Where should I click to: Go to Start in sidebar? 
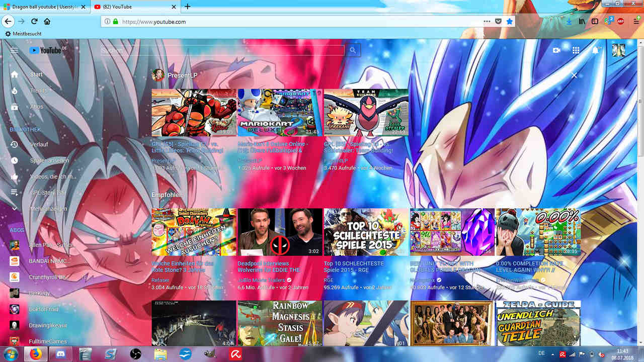(x=36, y=74)
